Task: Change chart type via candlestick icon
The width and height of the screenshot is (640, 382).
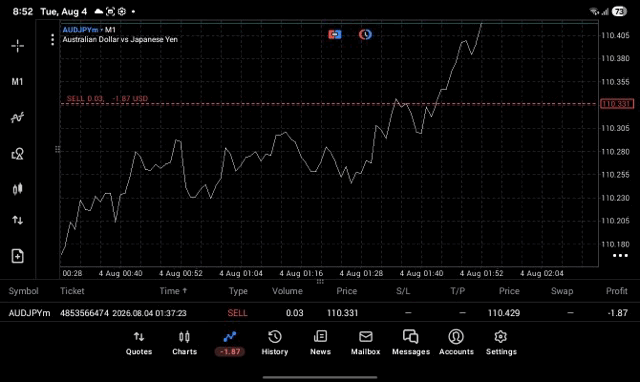Action: tap(18, 189)
